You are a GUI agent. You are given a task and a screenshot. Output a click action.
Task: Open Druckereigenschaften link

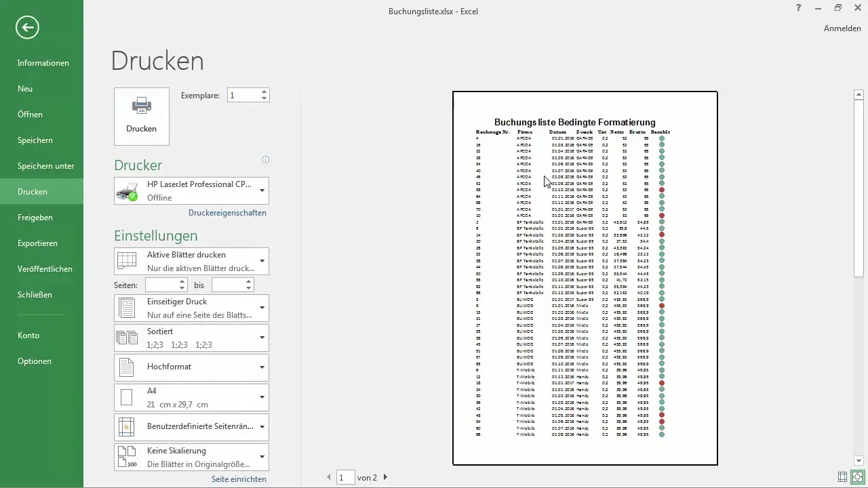[227, 213]
